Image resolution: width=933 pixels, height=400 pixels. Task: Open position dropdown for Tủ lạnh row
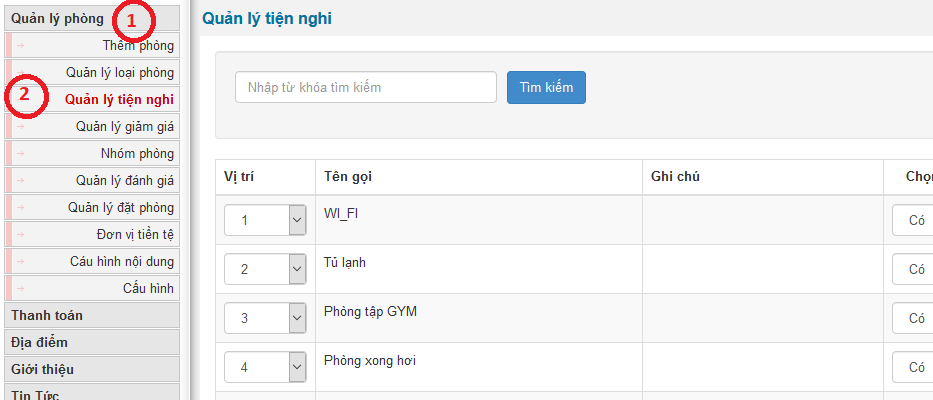click(x=296, y=269)
